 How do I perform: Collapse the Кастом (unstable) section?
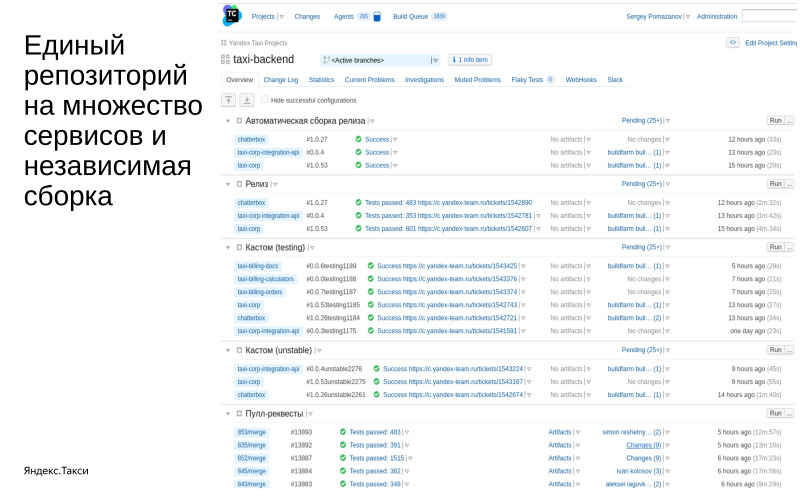(228, 351)
